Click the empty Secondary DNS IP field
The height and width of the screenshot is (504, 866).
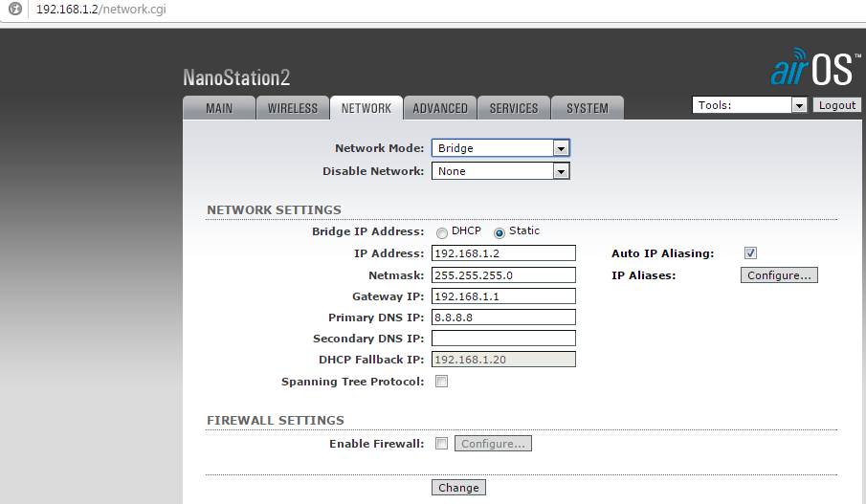pos(503,339)
